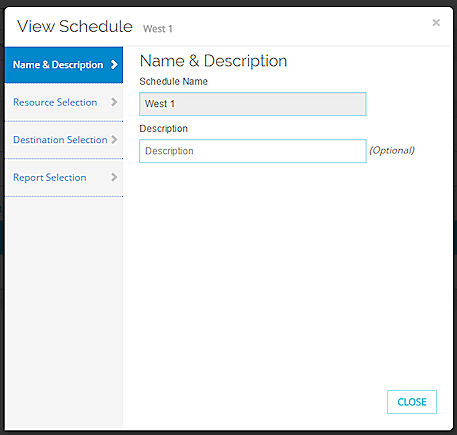Click the Schedule Name field containing West 1
The height and width of the screenshot is (435, 457).
253,104
